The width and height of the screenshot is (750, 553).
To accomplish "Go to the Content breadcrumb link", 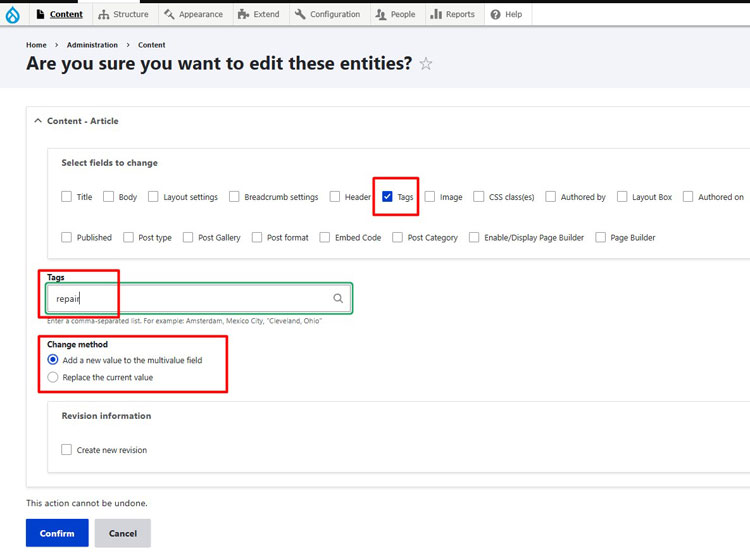I will click(152, 45).
